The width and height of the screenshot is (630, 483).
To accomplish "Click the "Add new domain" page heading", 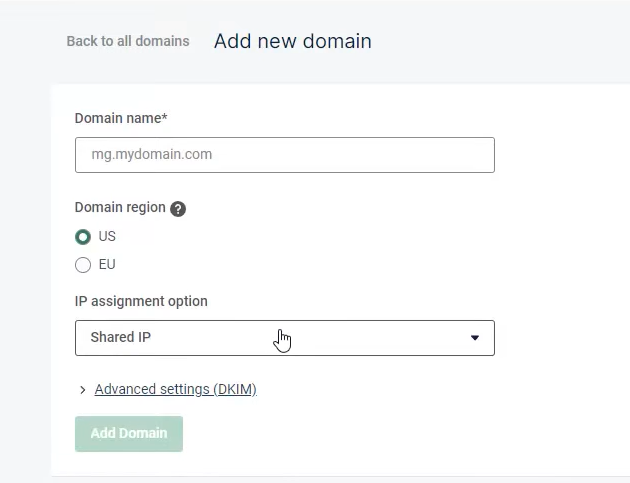I will (x=293, y=41).
